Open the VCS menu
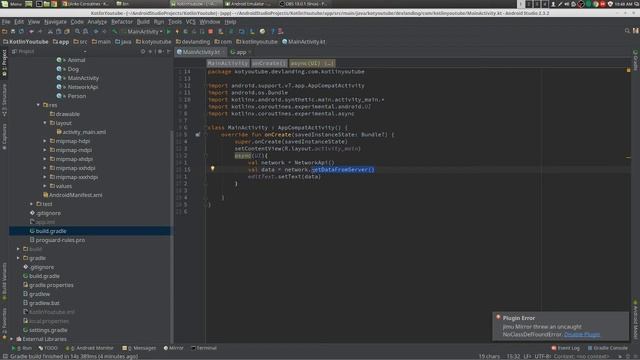The height and width of the screenshot is (360, 640). coord(191,22)
